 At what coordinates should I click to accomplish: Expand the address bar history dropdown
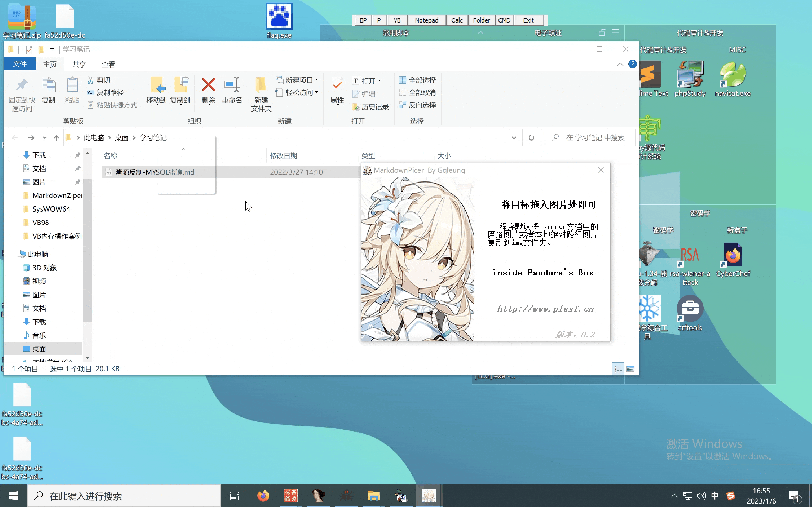(x=514, y=137)
